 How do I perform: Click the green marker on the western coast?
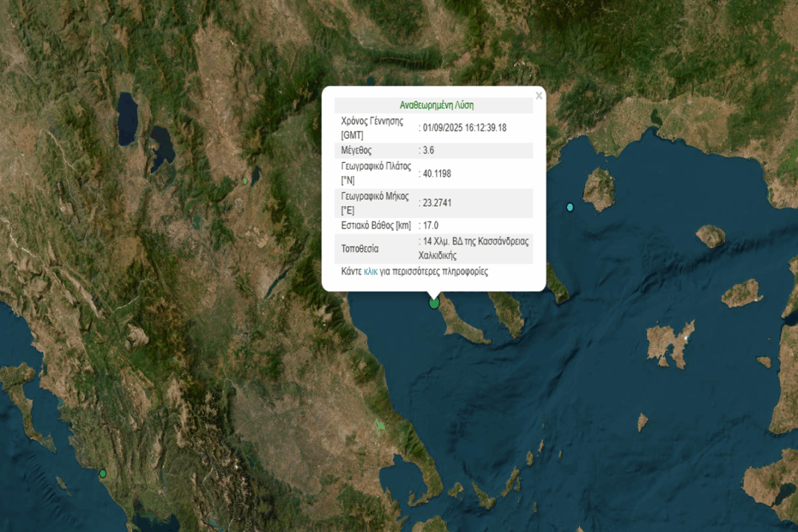tap(103, 473)
